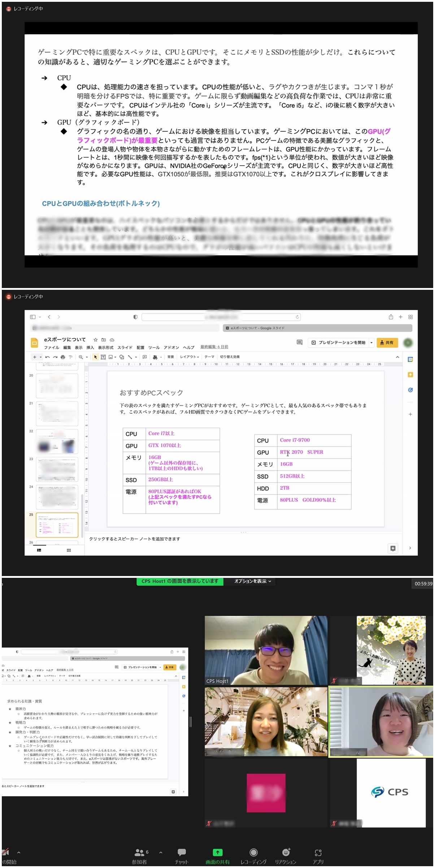The height and width of the screenshot is (868, 435).
Task: Expand the video options caret
Action: (x=19, y=852)
